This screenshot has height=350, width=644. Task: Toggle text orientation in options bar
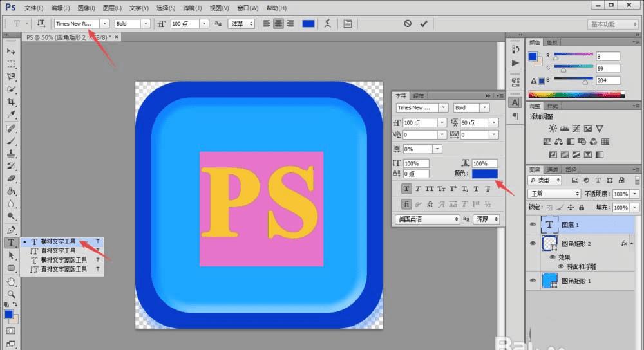[x=41, y=23]
